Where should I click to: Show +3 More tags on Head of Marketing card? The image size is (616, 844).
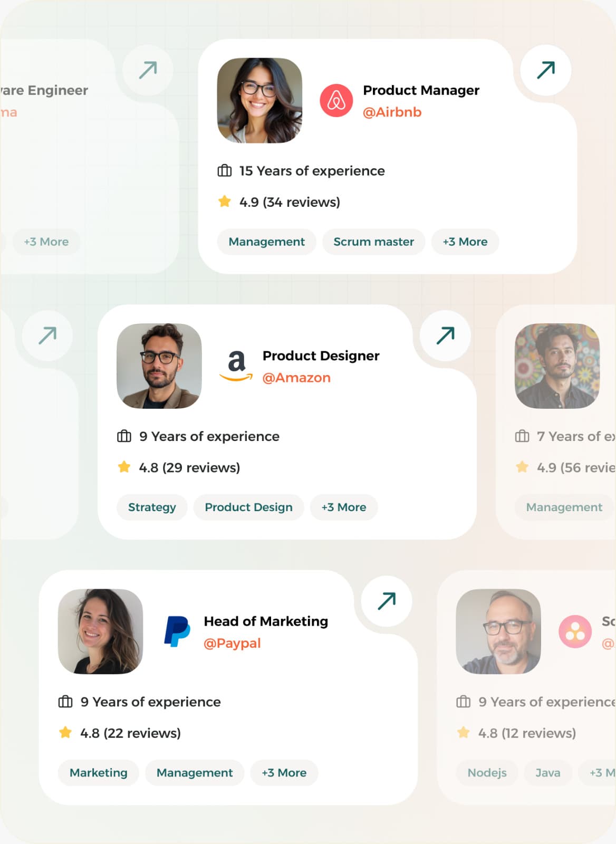click(284, 773)
